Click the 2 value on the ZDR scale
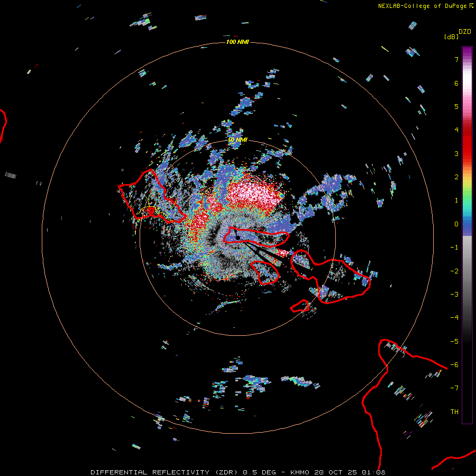Viewport: 476px width, 476px height. pyautogui.click(x=456, y=177)
